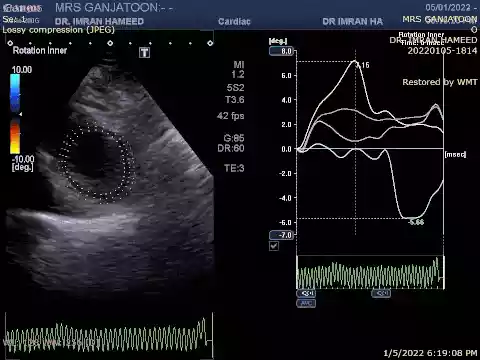Click the Rotation Inner label
Image resolution: width=480 pixels, height=360 pixels.
coord(40,50)
